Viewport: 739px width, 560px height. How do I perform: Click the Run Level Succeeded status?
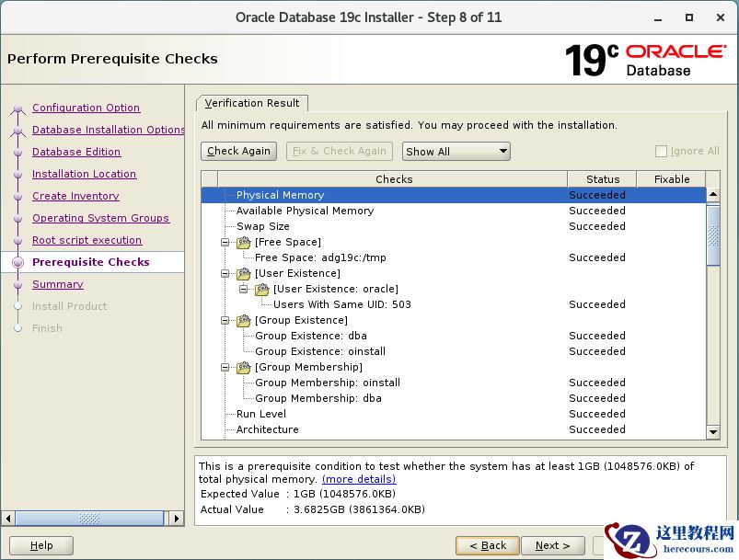pyautogui.click(x=597, y=414)
